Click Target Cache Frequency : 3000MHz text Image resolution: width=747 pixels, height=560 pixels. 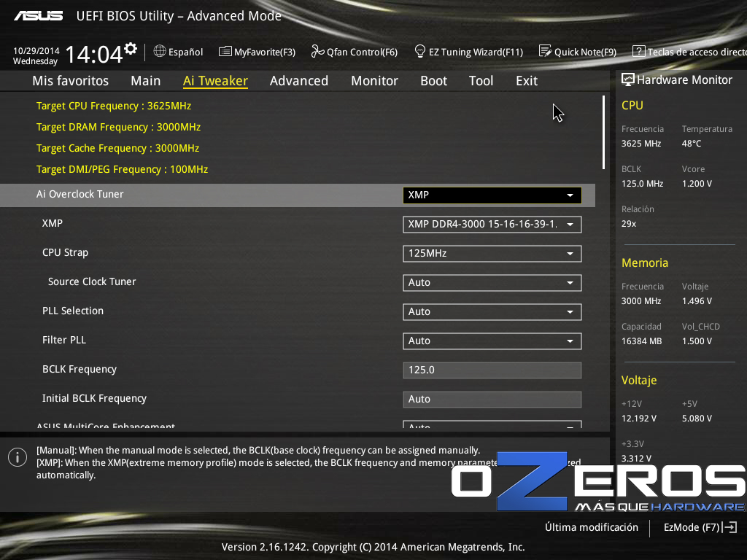click(x=117, y=148)
